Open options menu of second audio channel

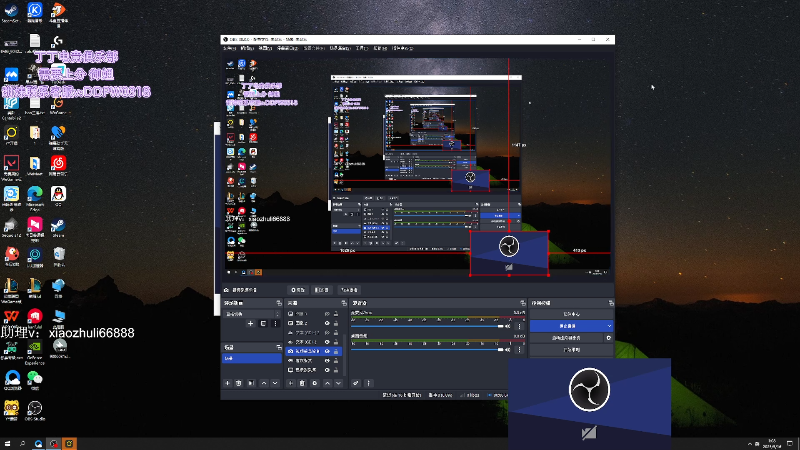519,349
